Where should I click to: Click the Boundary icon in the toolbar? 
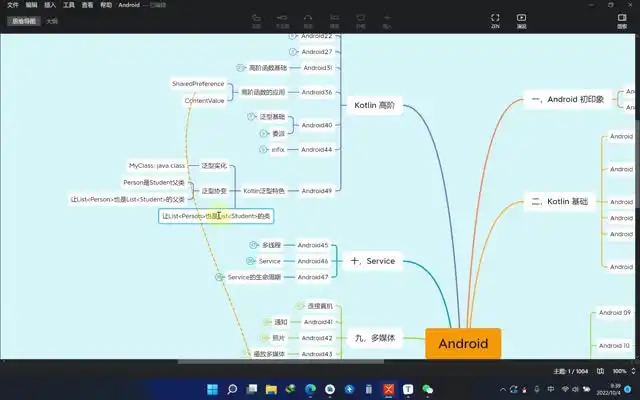[x=360, y=18]
